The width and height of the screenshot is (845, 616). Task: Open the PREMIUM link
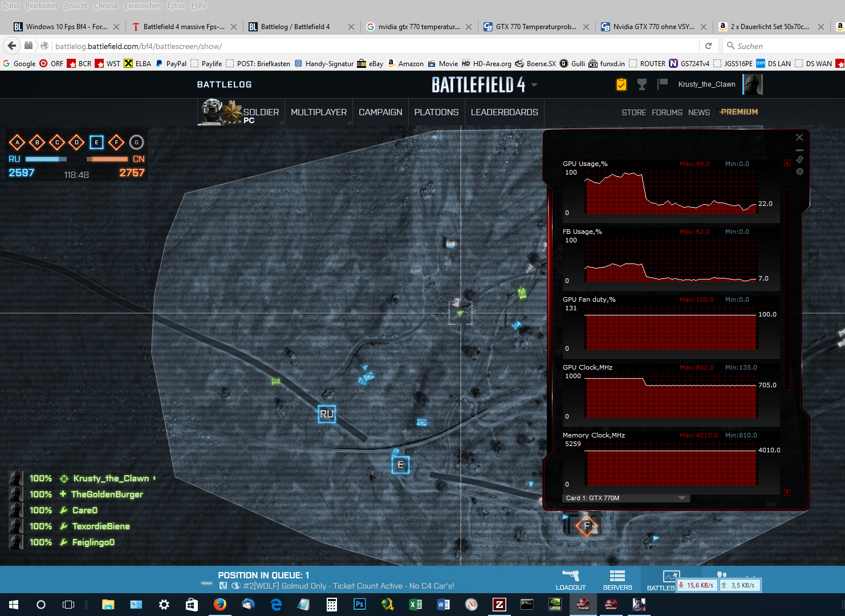[x=738, y=112]
